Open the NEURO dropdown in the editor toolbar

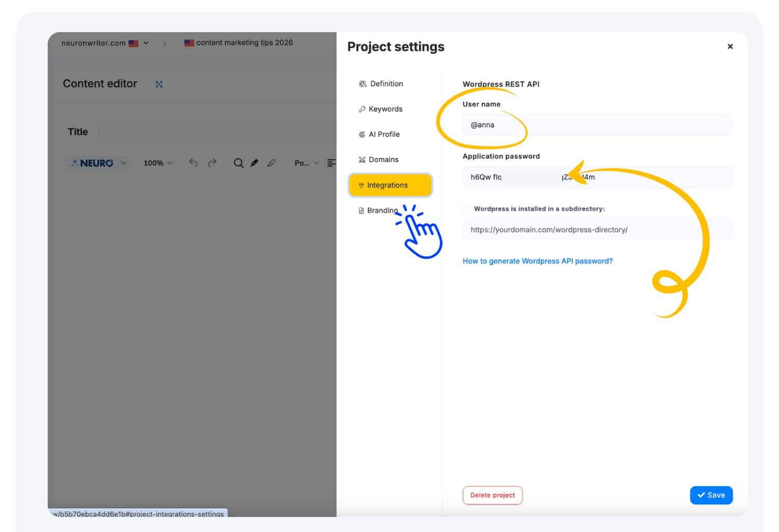pyautogui.click(x=97, y=162)
